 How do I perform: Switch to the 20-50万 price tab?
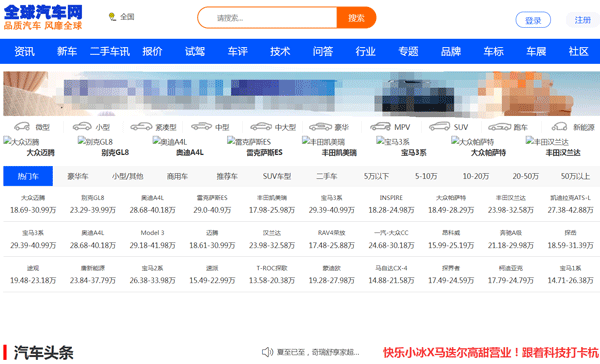tap(525, 176)
